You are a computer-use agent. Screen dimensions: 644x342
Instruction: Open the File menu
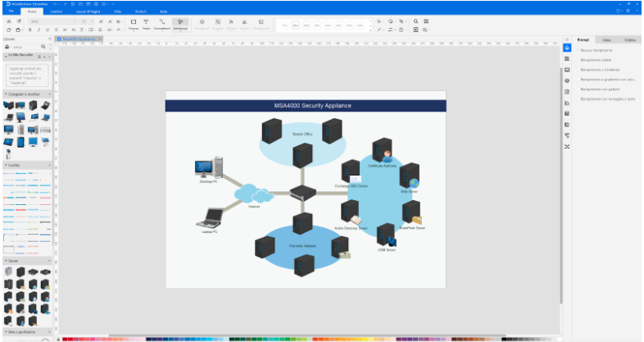[11, 11]
